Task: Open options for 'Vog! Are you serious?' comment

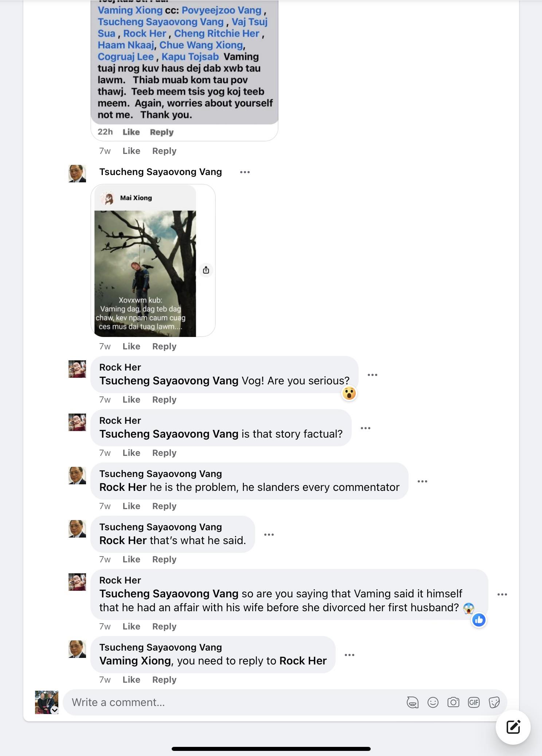Action: click(x=373, y=375)
